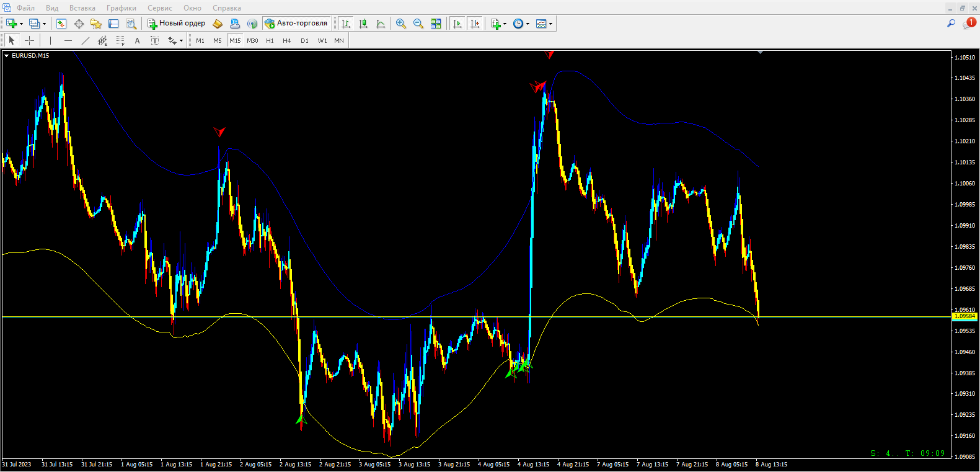Insert a text label tool

(154, 40)
